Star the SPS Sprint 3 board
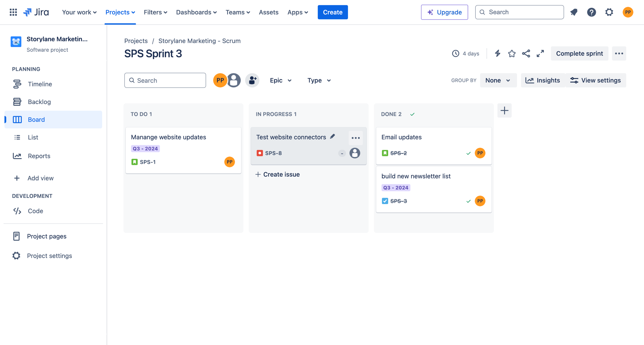 pos(512,54)
